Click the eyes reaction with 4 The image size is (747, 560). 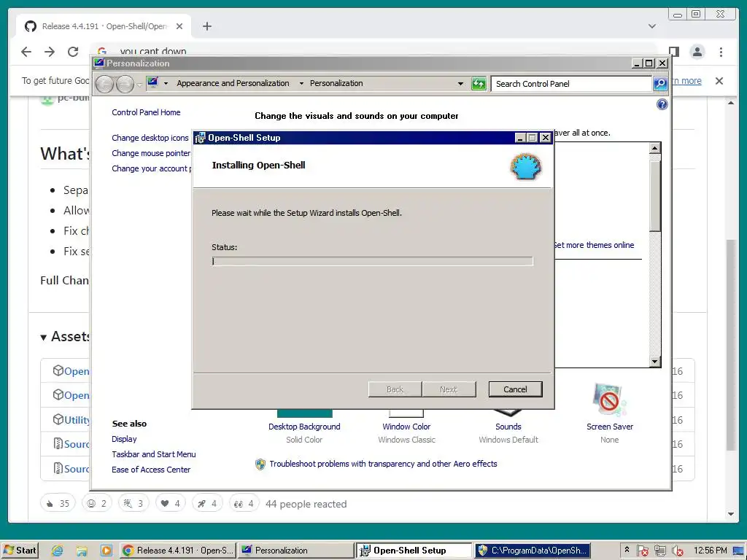click(244, 503)
